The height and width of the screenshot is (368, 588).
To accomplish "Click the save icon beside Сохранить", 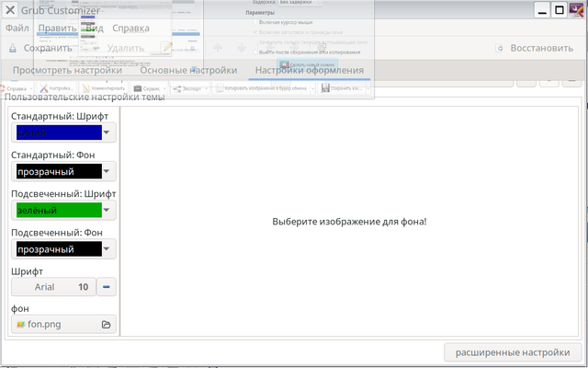I will pos(13,48).
